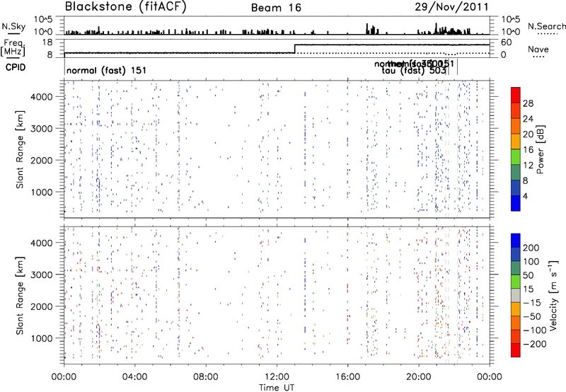Click 'Slant Range [km]' label of power panel
Viewport: 566px width, 392px height.
click(20, 149)
